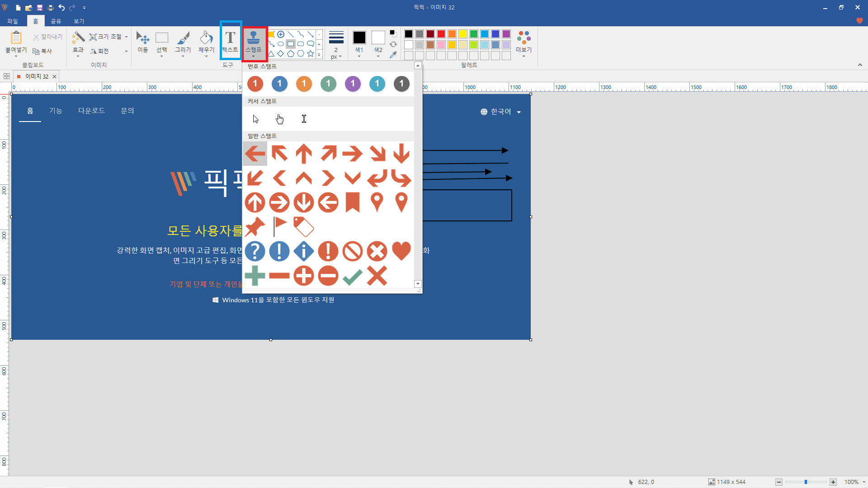The width and height of the screenshot is (868, 488).
Task: Expand the 크기 조절 resize dropdown
Action: pos(126,37)
